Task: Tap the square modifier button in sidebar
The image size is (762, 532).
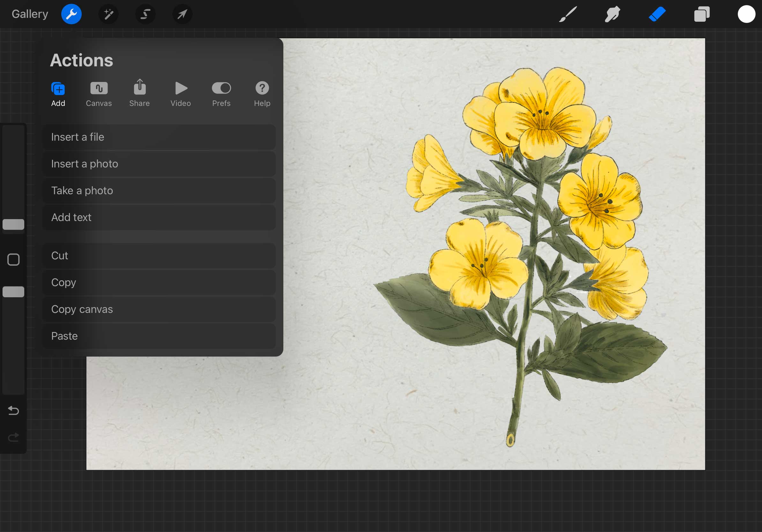Action: [x=13, y=260]
